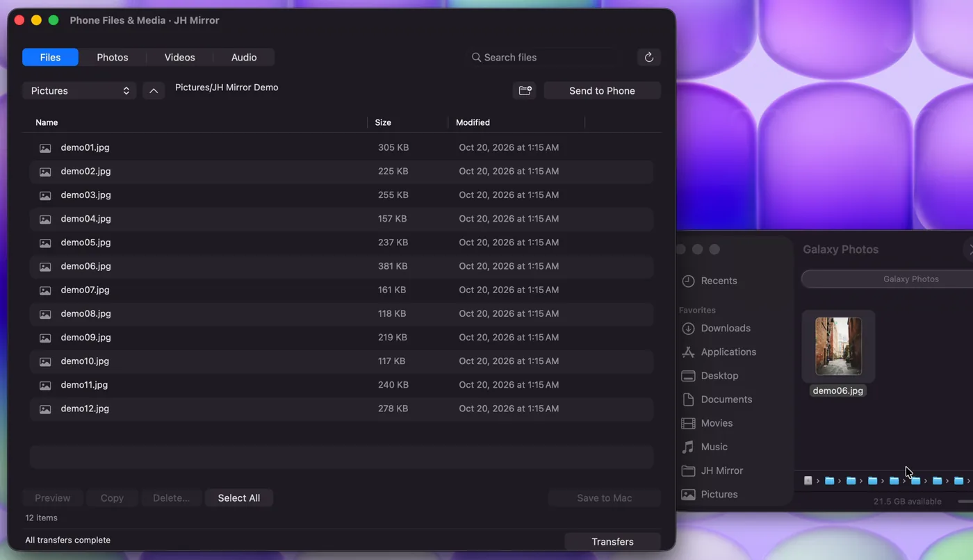The image size is (973, 560).
Task: Click the Desktop icon in Finder sidebar
Action: pyautogui.click(x=688, y=376)
